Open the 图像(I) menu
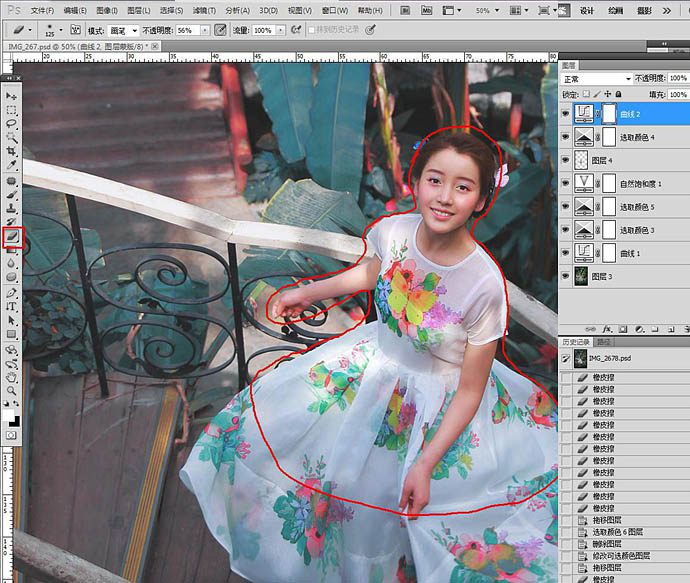Viewport: 690px width, 583px height. 107,10
